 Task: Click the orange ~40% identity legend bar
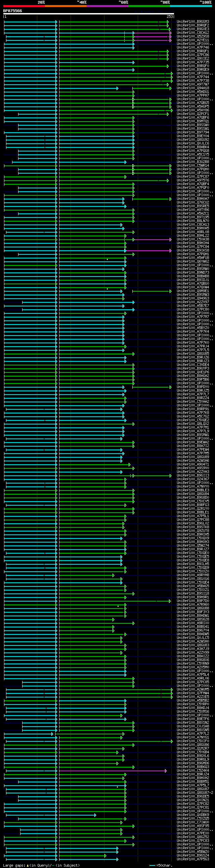(x=66, y=6)
